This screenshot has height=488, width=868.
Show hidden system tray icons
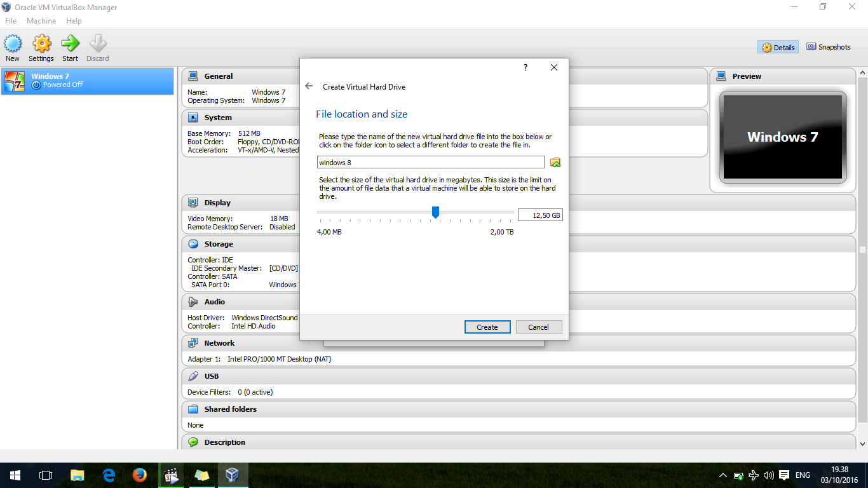pyautogui.click(x=723, y=475)
